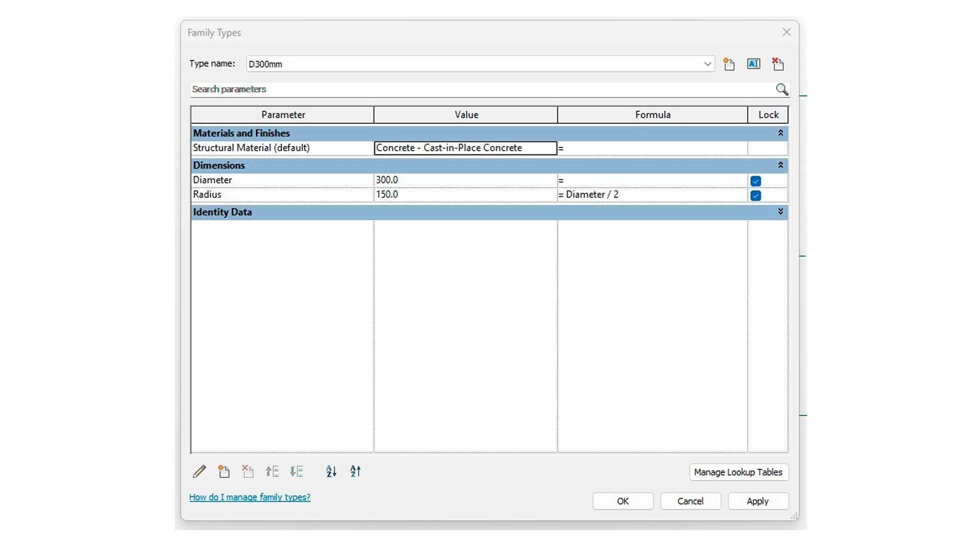Sort parameters in ascending order

331,471
